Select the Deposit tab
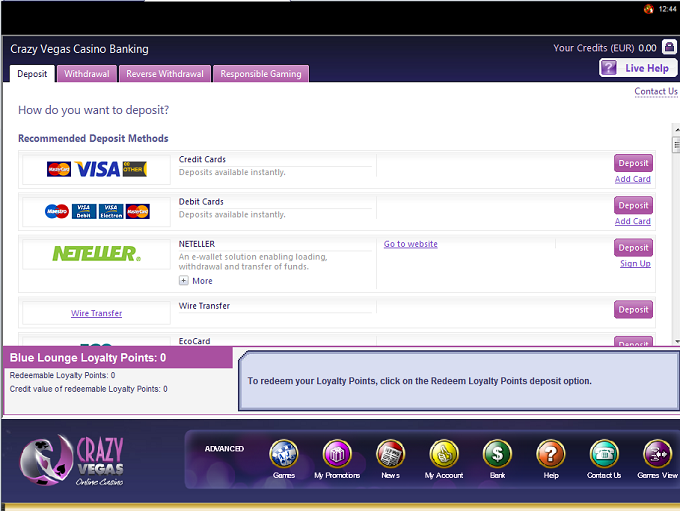 32,74
